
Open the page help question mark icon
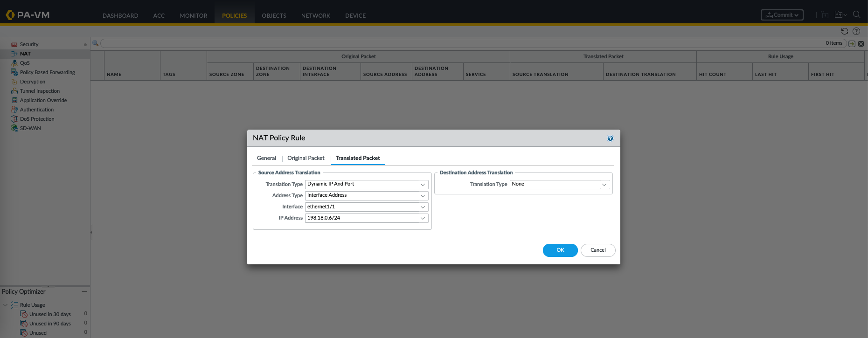click(x=856, y=31)
